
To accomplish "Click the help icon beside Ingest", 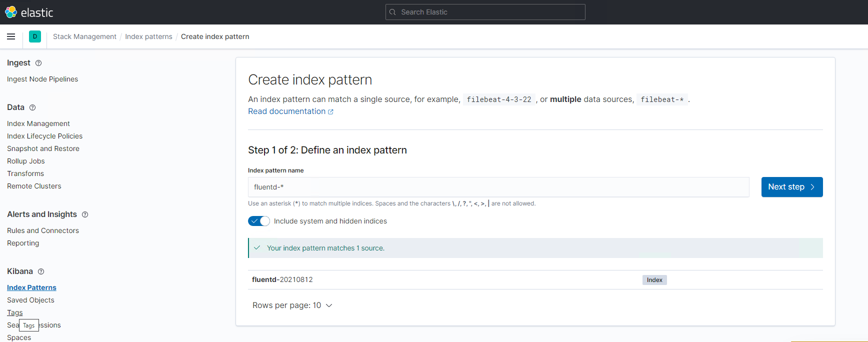I will point(38,63).
